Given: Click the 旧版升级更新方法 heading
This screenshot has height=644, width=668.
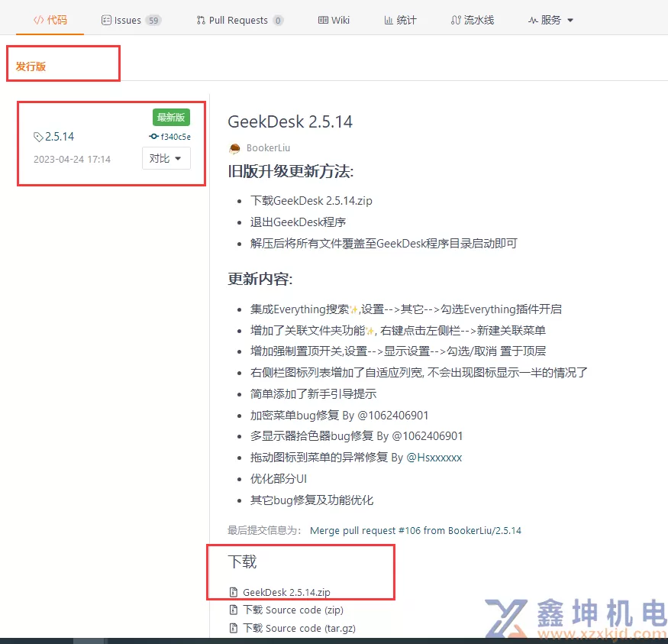Looking at the screenshot, I should click(x=291, y=171).
